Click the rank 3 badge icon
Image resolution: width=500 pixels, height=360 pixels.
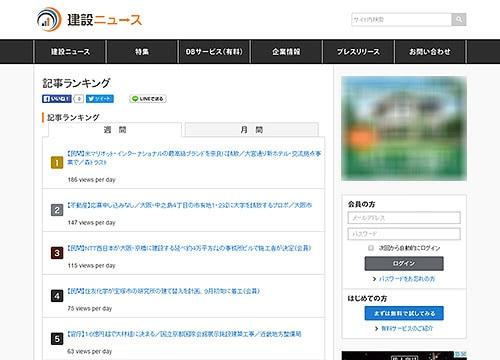(x=57, y=253)
